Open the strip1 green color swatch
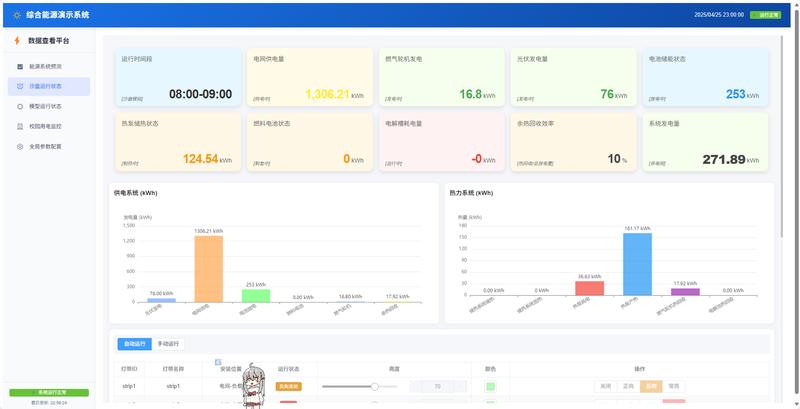 click(x=490, y=387)
